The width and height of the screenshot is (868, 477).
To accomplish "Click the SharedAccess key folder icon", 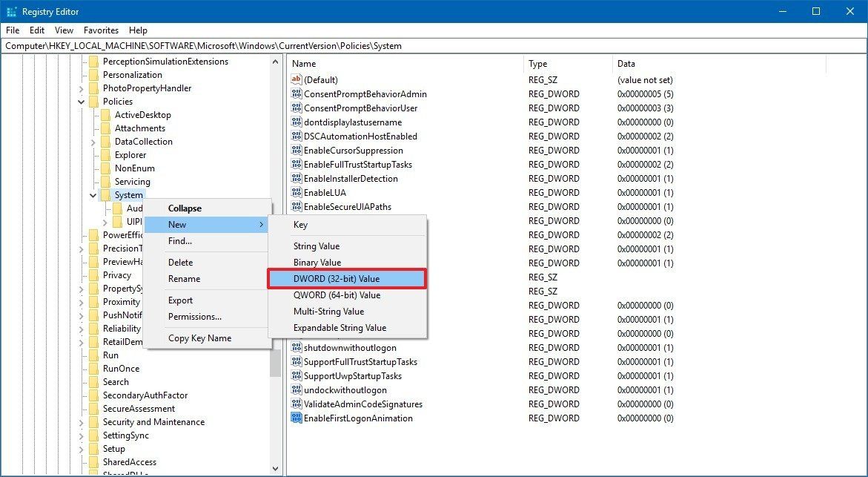I will (x=95, y=462).
